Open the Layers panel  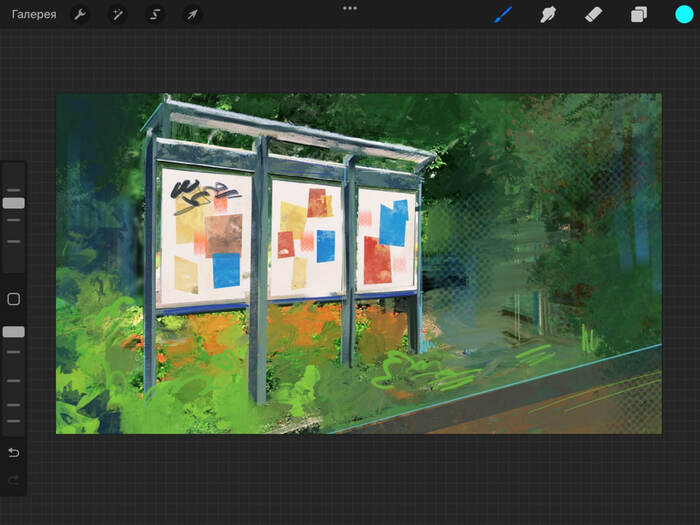click(638, 15)
